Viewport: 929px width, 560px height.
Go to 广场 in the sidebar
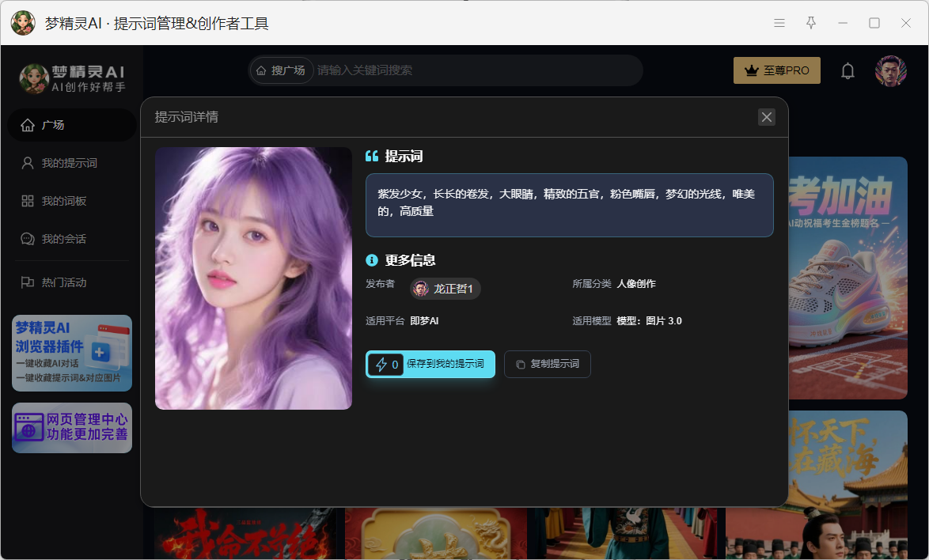pyautogui.click(x=72, y=125)
